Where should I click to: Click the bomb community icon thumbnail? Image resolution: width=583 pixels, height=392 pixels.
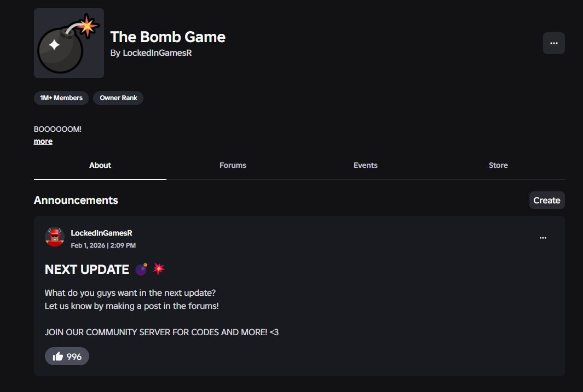(69, 43)
